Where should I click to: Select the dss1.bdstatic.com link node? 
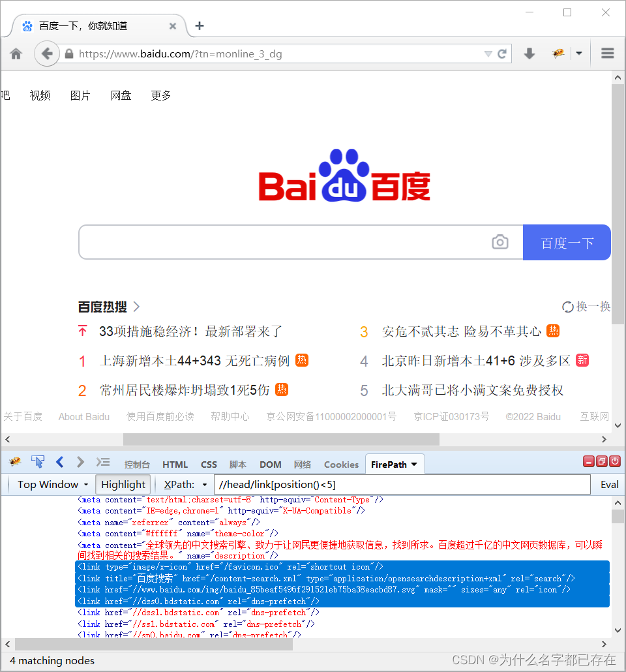point(198,613)
